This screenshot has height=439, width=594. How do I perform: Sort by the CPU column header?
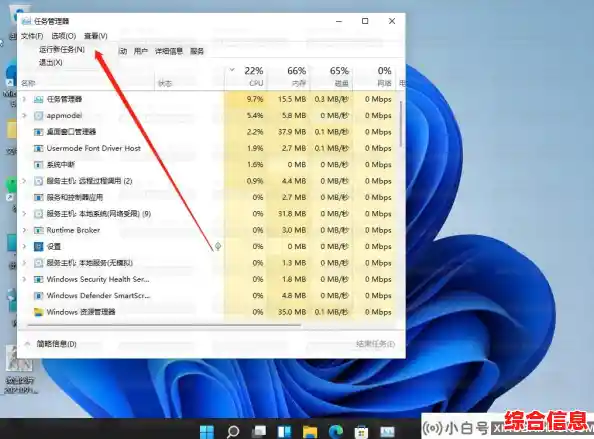tap(246, 77)
